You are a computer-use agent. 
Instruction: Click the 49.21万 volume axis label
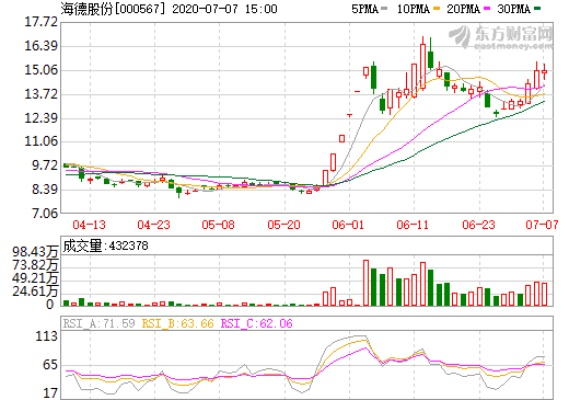(35, 278)
